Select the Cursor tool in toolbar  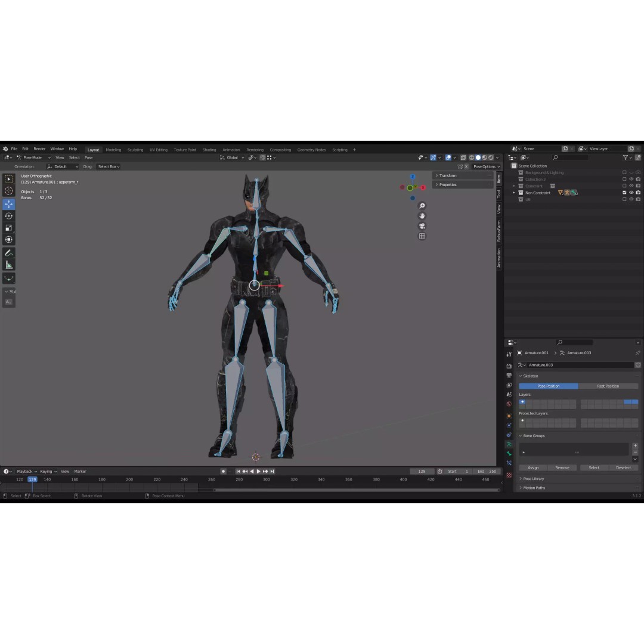[x=8, y=191]
